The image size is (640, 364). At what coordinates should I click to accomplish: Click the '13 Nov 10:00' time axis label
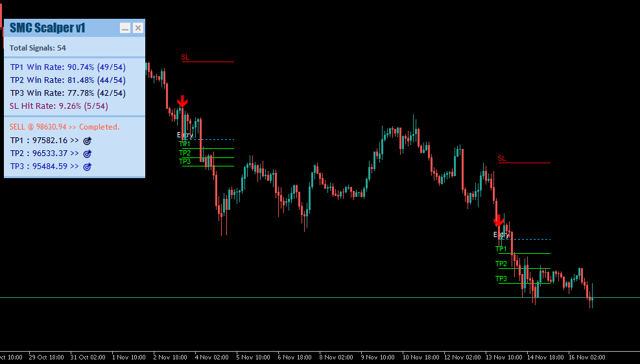(504, 358)
